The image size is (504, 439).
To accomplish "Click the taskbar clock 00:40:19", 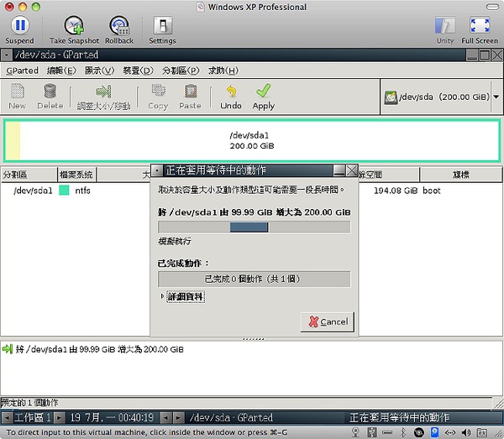I will click(135, 417).
